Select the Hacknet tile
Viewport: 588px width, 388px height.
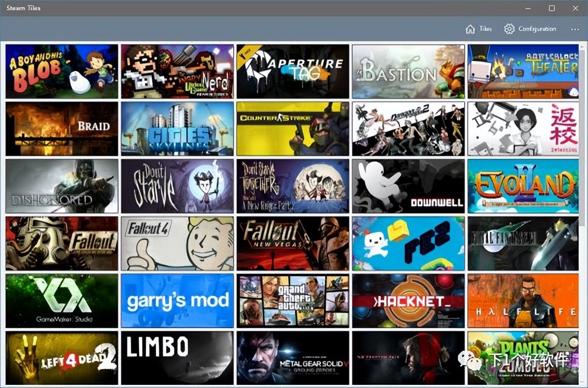coord(409,301)
